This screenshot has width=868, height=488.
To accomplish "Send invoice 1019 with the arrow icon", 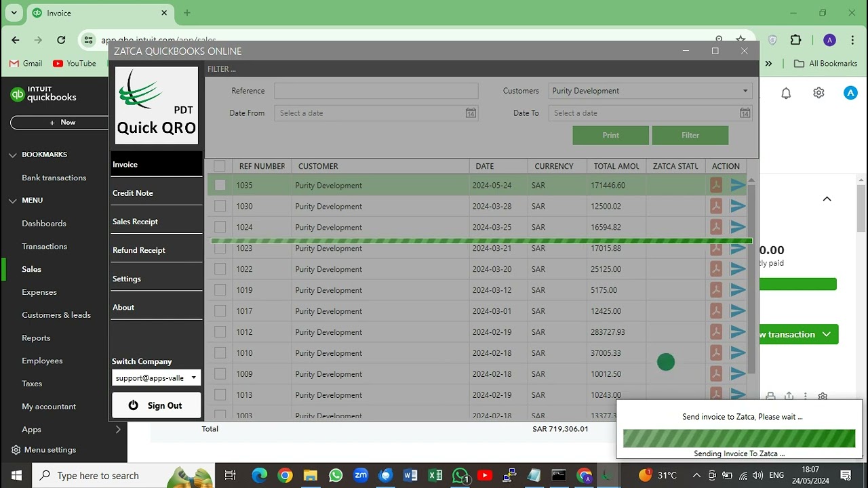I will point(738,290).
